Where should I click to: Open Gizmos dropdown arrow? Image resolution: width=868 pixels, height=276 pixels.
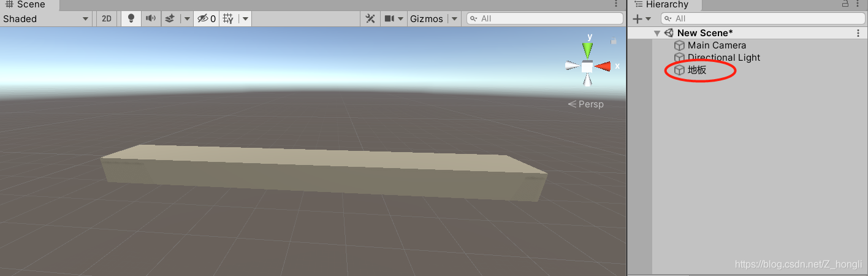pyautogui.click(x=454, y=18)
